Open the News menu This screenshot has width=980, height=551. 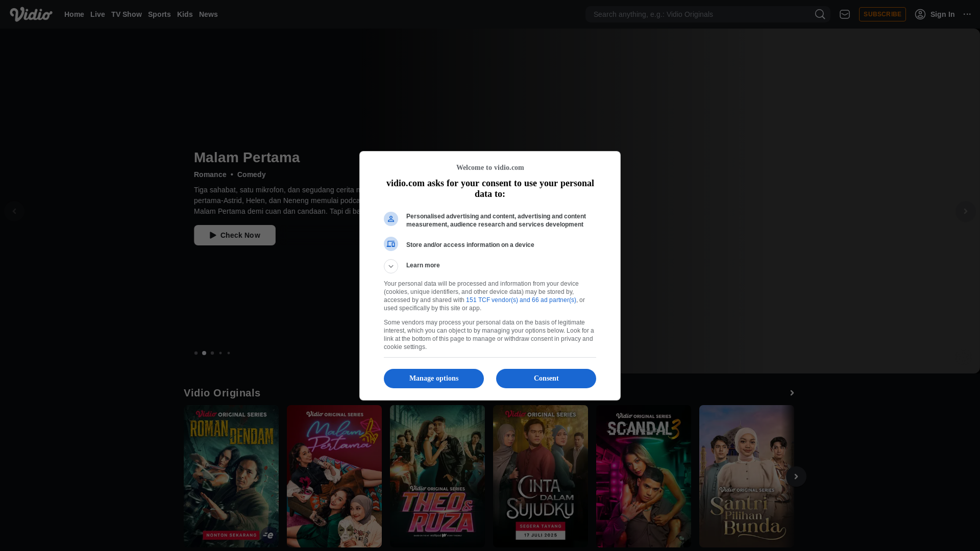coord(208,14)
